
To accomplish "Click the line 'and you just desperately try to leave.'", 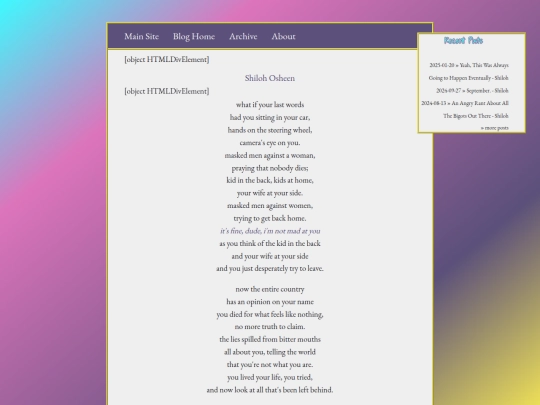I will tap(270, 268).
